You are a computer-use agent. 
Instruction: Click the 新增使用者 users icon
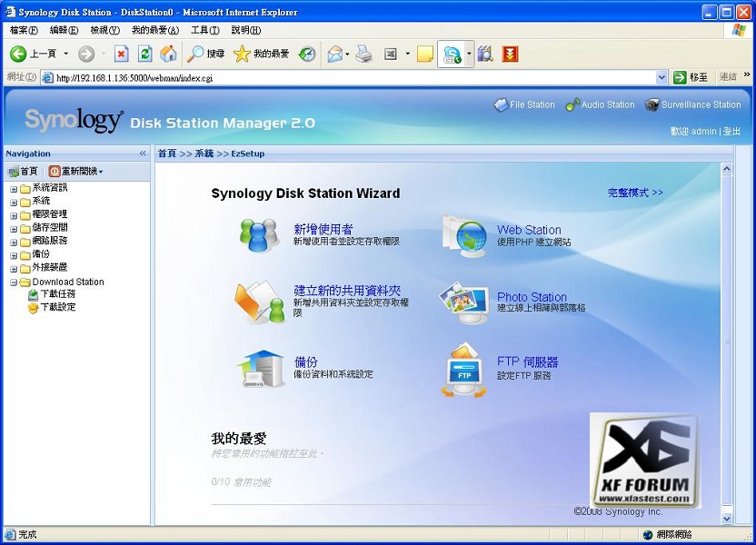pos(259,234)
